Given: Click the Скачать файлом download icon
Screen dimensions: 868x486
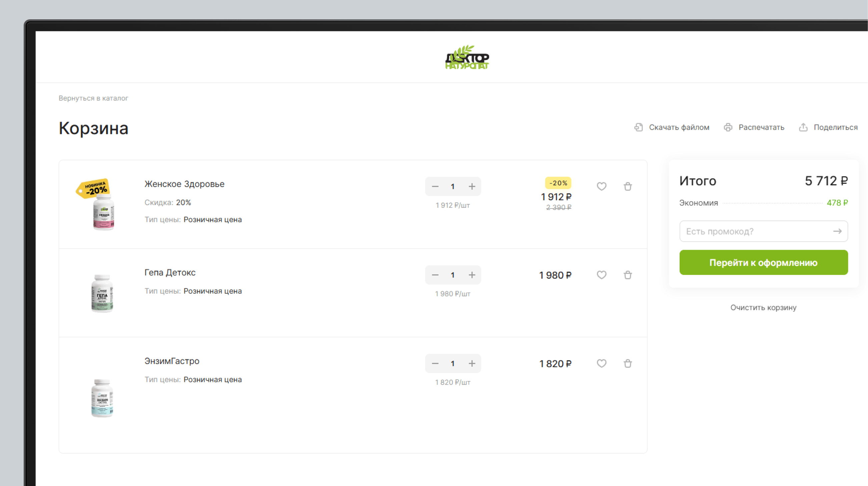Looking at the screenshot, I should 639,127.
